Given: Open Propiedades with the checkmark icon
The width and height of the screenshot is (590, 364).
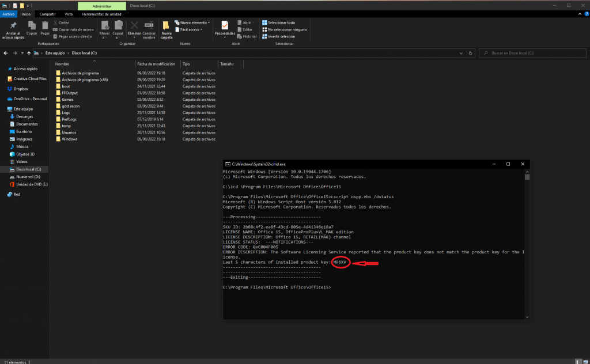Looking at the screenshot, I should [224, 26].
